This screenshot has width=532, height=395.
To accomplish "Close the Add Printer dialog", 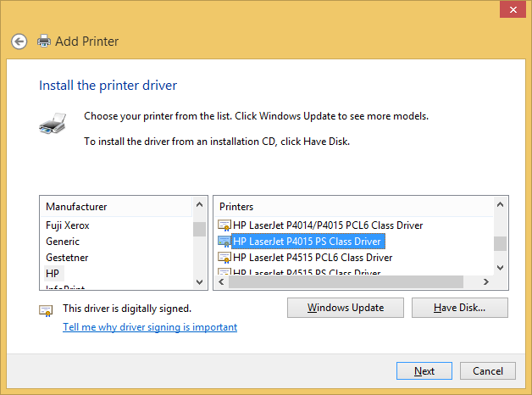I will click(510, 10).
